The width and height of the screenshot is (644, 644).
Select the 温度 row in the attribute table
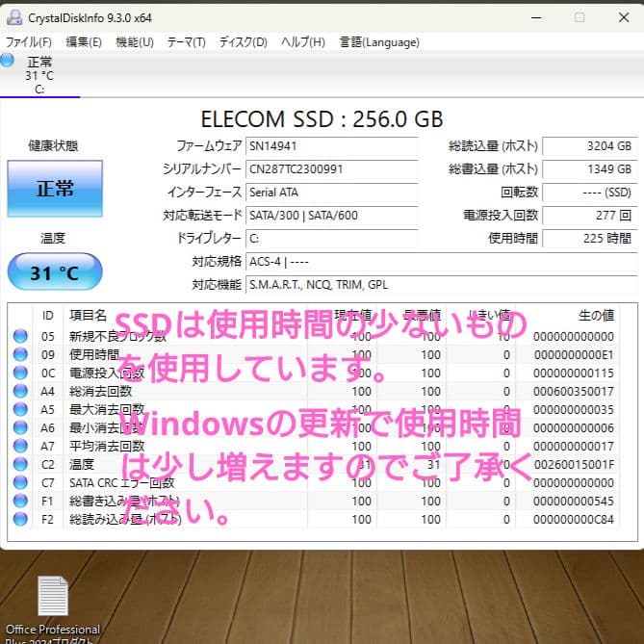click(315, 464)
